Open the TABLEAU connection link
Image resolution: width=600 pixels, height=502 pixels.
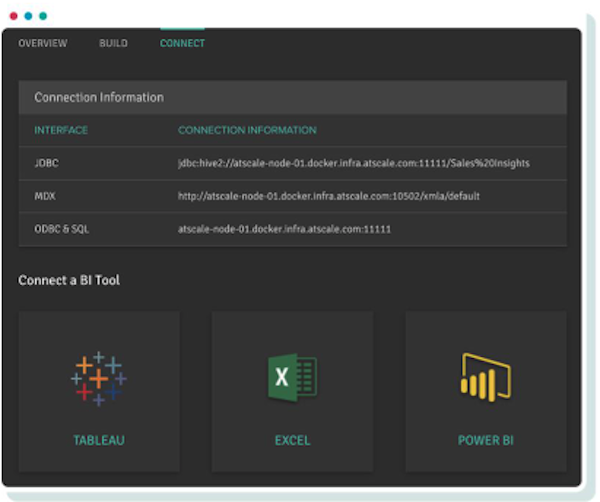pos(99,440)
